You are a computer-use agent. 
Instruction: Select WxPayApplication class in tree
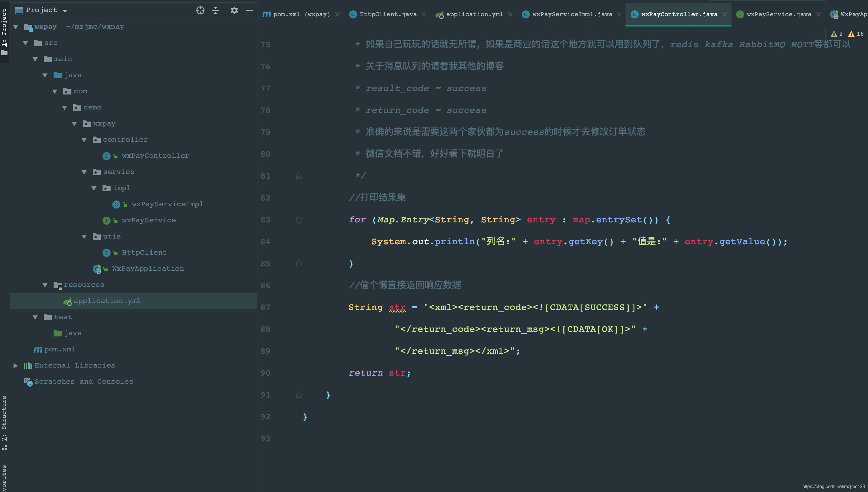tap(148, 269)
